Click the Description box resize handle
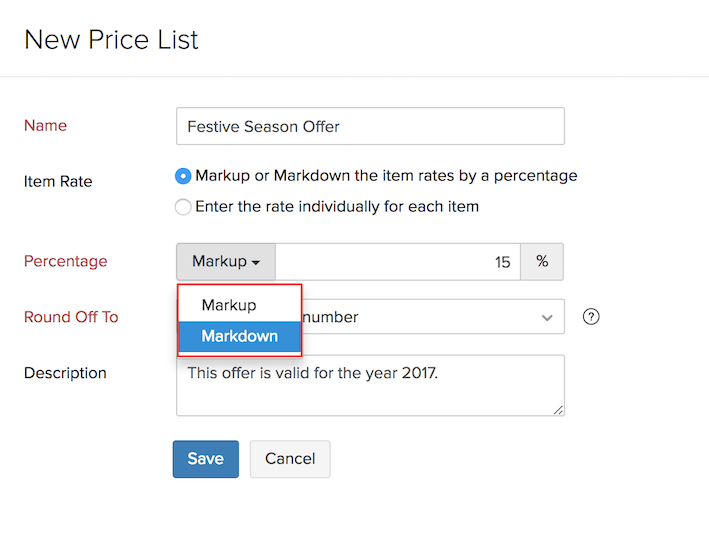The image size is (709, 533). (558, 409)
